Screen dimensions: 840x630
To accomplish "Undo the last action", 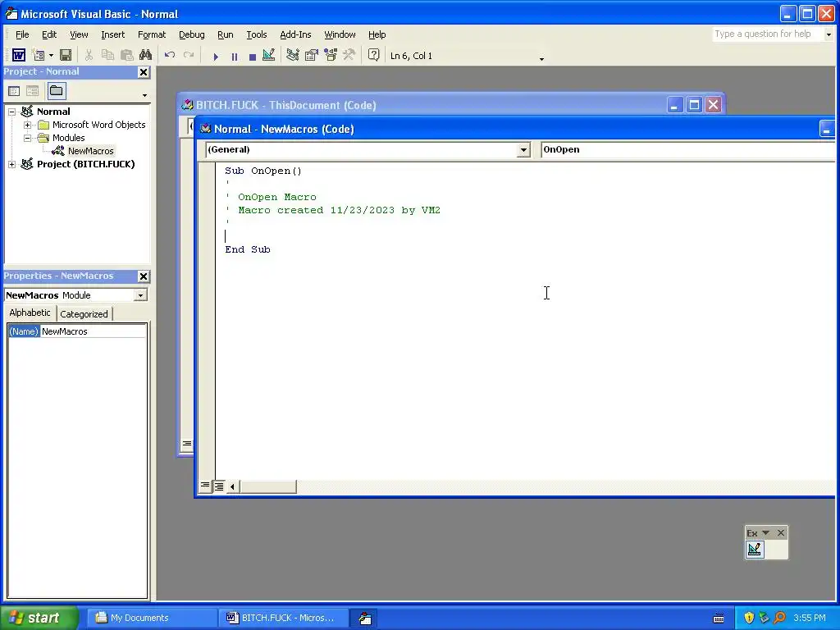I will click(x=170, y=55).
